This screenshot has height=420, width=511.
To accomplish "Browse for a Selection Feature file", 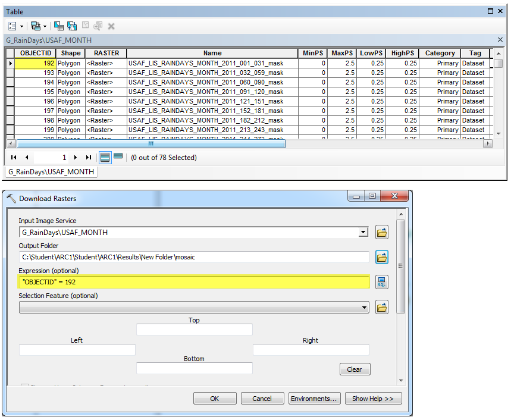I will (x=382, y=308).
